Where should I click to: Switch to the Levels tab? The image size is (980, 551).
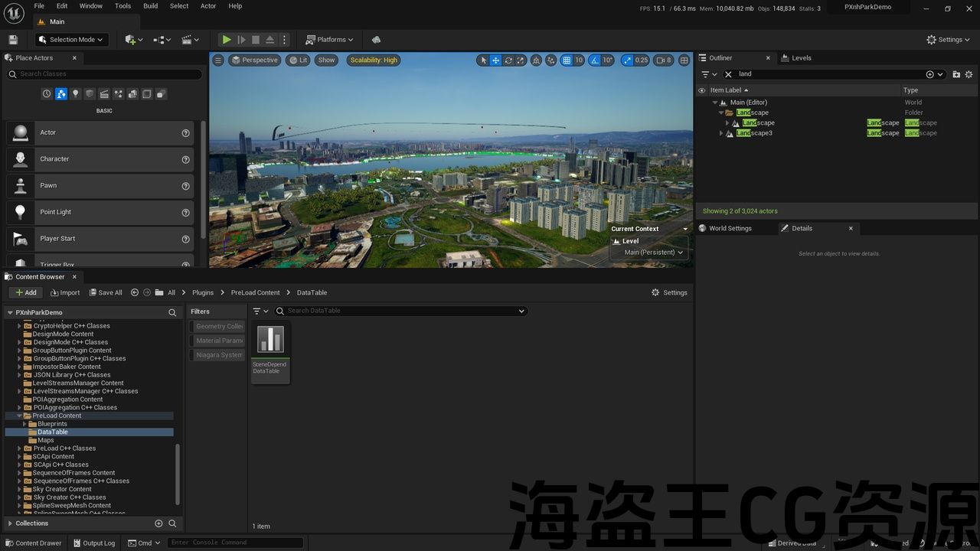point(801,58)
